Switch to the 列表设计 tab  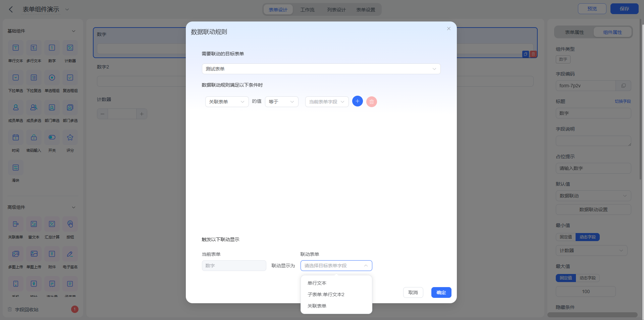point(336,10)
